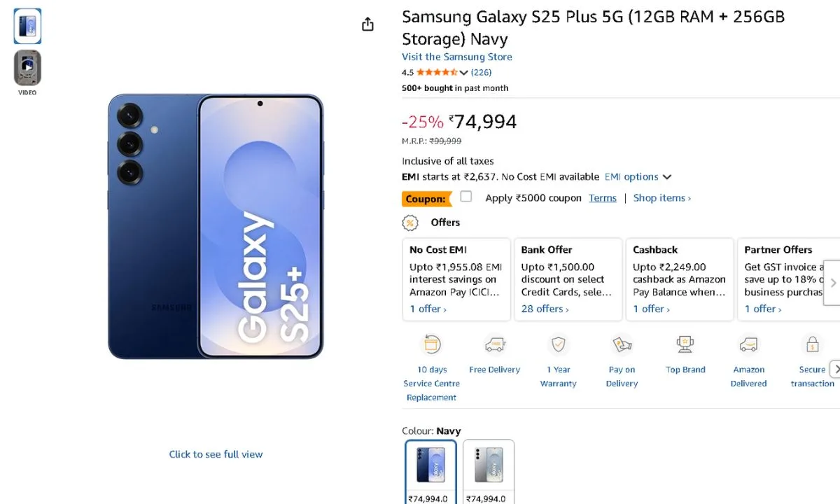Image resolution: width=840 pixels, height=504 pixels.
Task: Click to see full view
Action: [216, 454]
